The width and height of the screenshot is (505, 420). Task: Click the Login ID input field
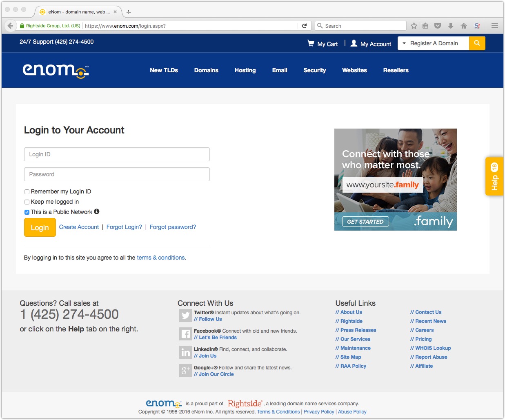(117, 154)
